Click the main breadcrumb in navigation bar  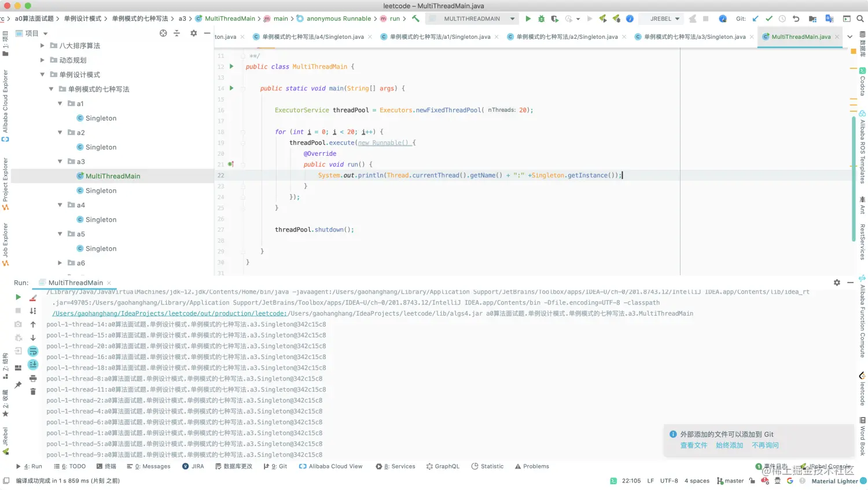[276, 19]
